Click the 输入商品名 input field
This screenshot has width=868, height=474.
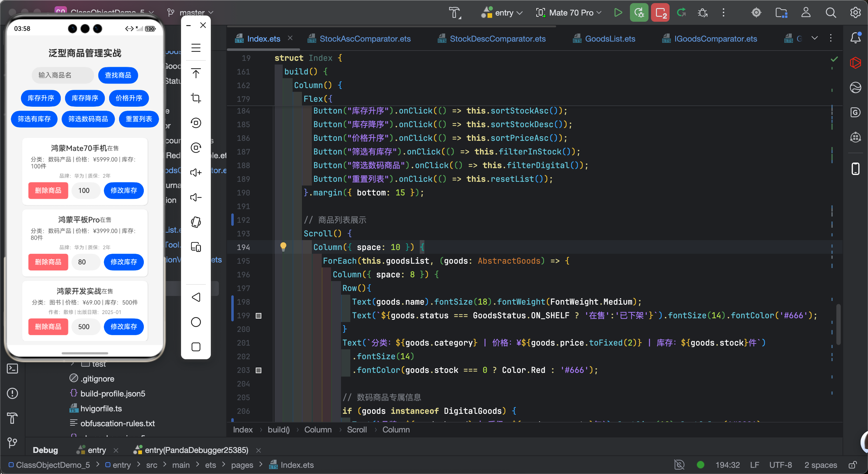[x=63, y=75]
